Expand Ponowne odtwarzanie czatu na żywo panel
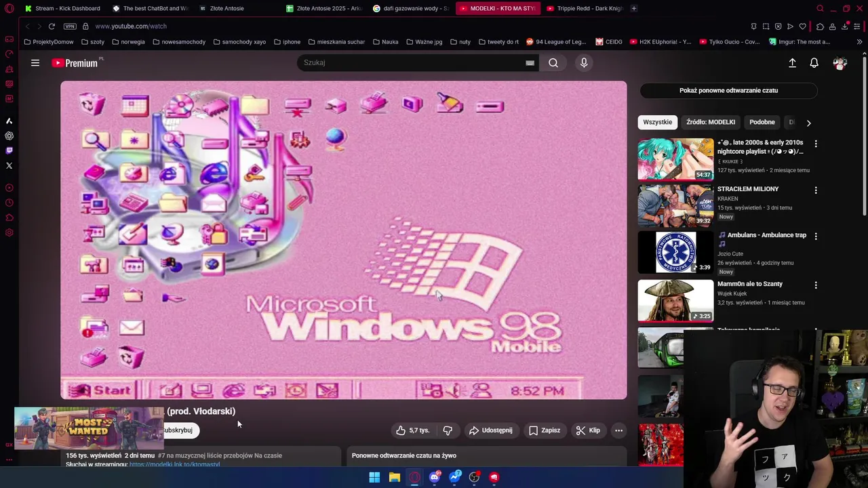The image size is (868, 488). click(x=486, y=456)
